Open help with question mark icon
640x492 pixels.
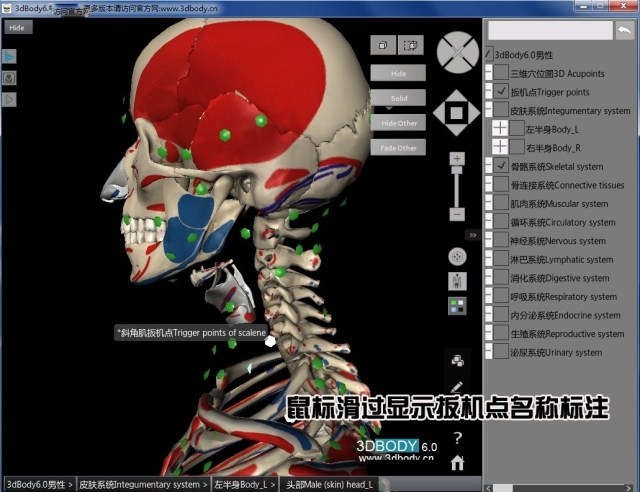[458, 438]
